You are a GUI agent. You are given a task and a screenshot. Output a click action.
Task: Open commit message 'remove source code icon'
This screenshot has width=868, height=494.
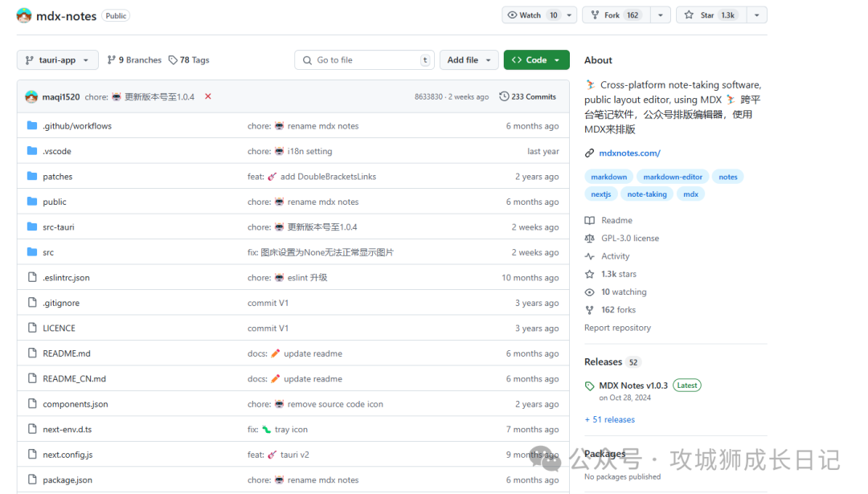click(335, 404)
